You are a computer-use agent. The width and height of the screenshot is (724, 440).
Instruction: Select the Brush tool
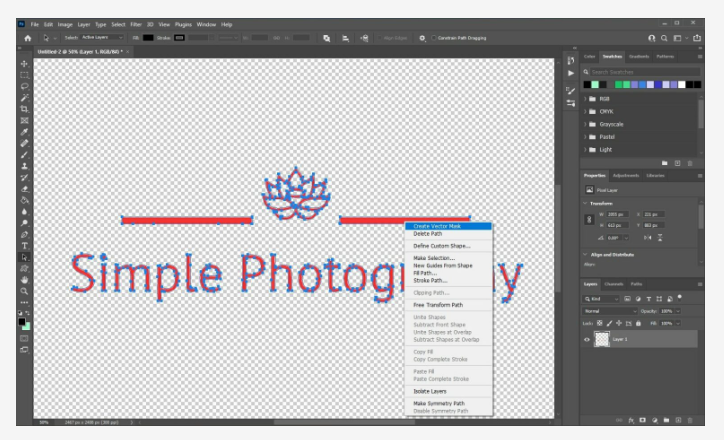point(24,155)
